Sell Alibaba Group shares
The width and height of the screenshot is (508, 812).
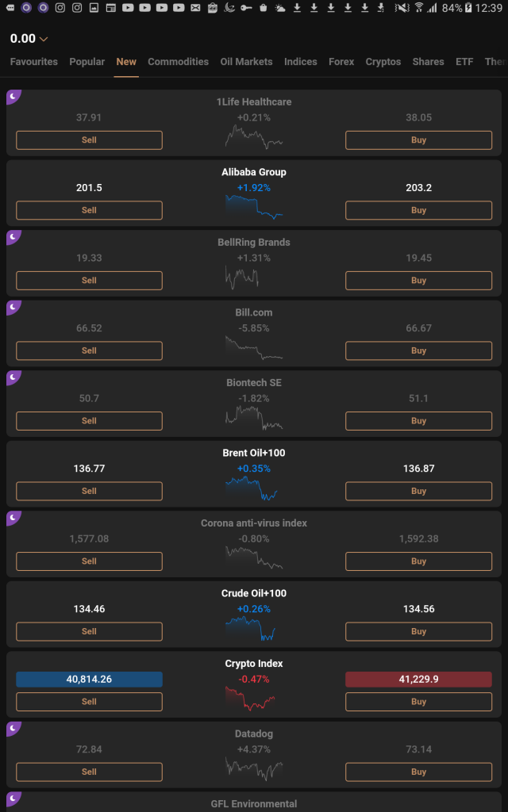point(89,210)
